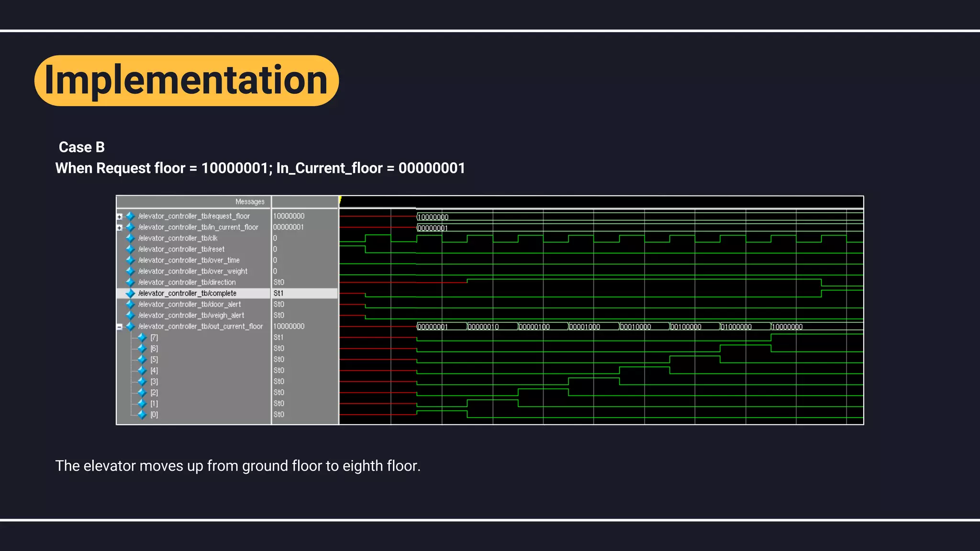
Task: Click the yellow cursor marker atop waveform
Action: 340,199
